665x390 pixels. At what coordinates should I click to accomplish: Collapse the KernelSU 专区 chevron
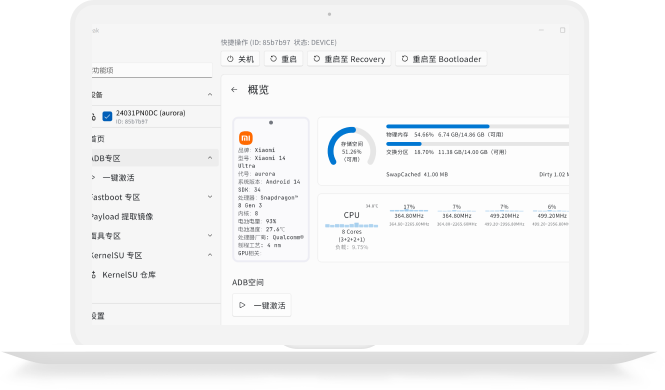[210, 255]
